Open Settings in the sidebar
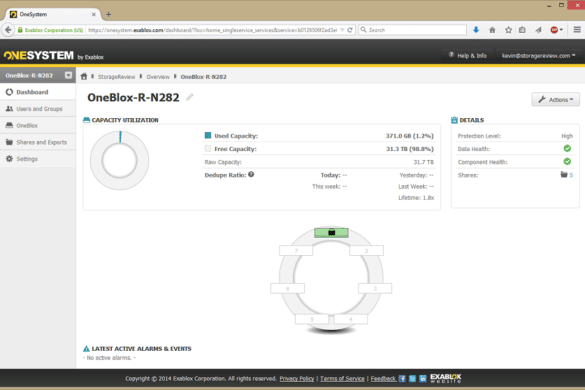This screenshot has height=390, width=585. tap(38, 159)
